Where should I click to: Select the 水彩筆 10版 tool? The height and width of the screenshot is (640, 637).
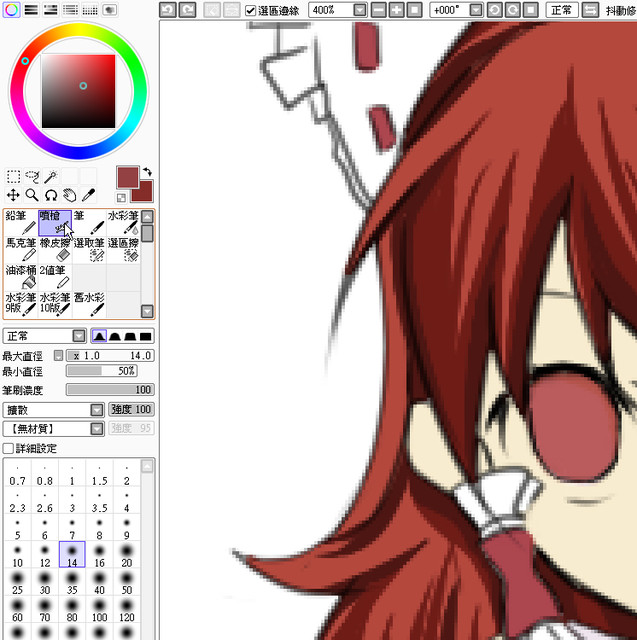tap(55, 304)
